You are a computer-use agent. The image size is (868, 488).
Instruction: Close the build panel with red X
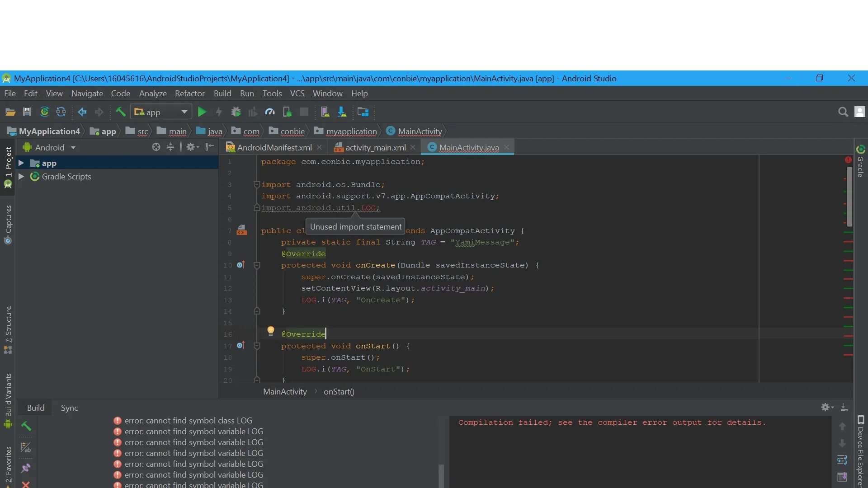pos(26,484)
